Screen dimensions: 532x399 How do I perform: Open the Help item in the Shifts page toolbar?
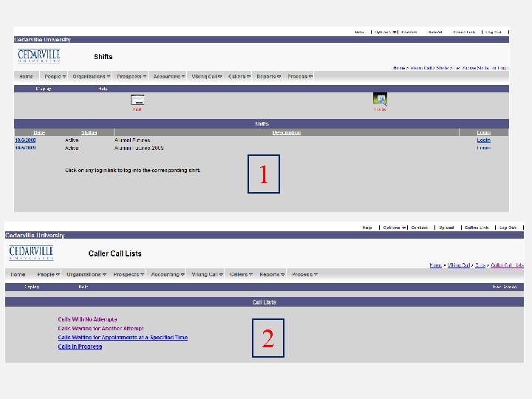pyautogui.click(x=103, y=89)
